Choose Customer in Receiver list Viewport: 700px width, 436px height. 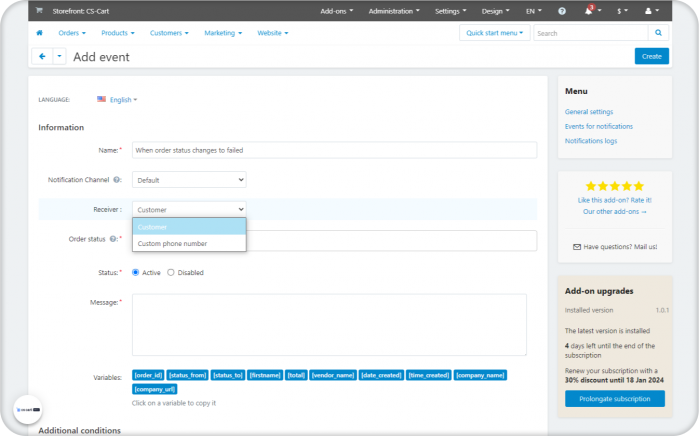189,227
